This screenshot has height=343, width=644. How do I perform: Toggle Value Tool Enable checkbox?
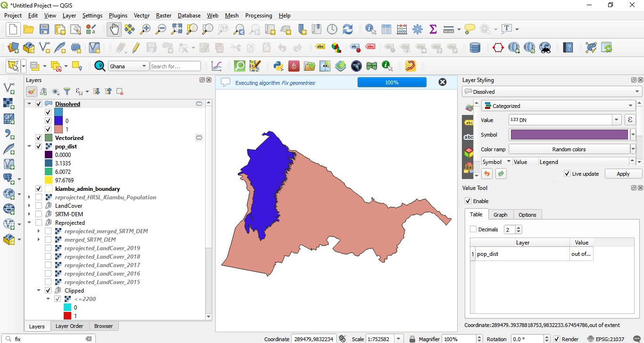468,201
